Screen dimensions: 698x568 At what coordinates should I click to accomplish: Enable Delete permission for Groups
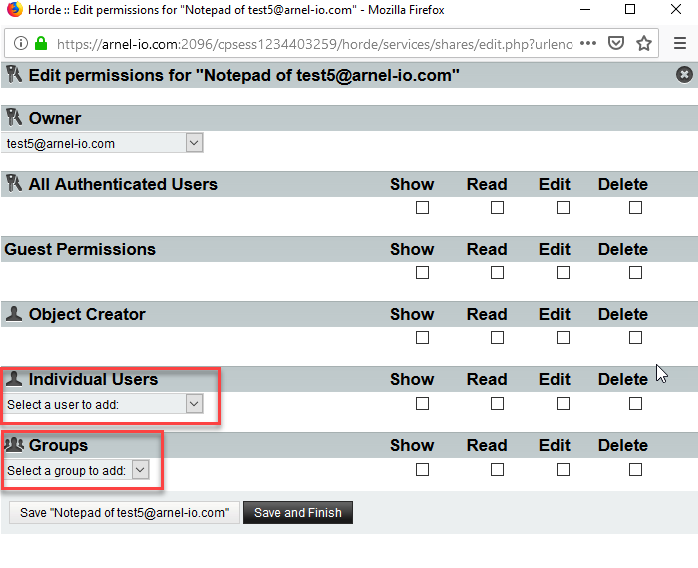[635, 469]
